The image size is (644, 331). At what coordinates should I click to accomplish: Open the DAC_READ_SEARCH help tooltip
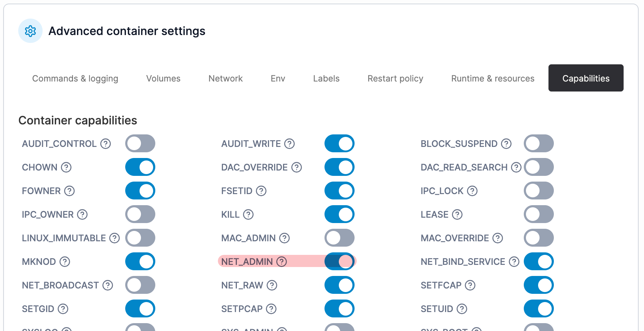coord(516,167)
